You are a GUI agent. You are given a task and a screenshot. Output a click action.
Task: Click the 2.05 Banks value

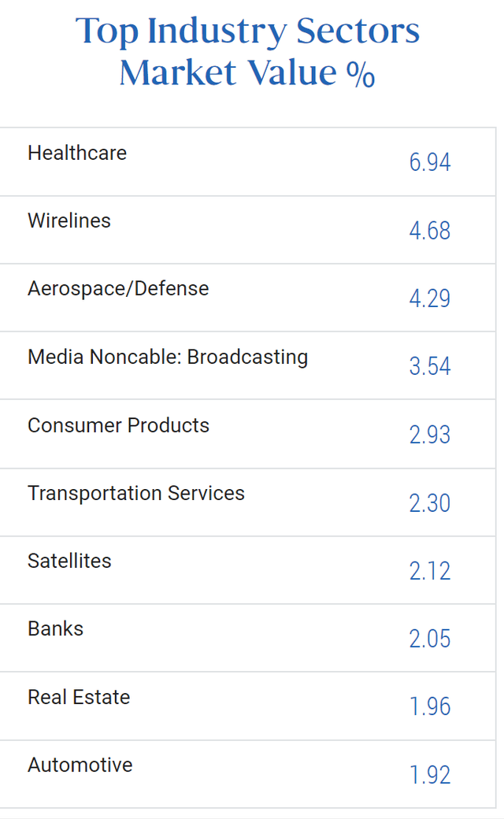(429, 639)
